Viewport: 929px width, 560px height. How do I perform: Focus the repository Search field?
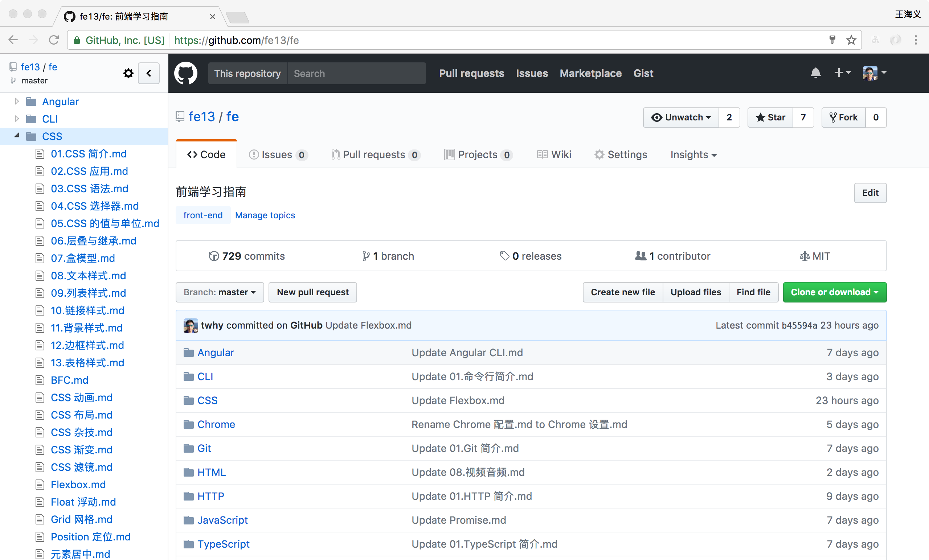point(356,73)
